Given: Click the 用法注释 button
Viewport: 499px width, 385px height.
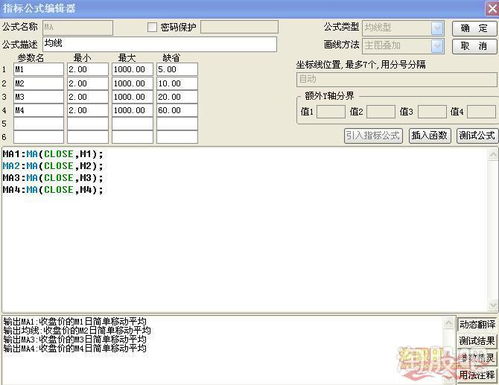Looking at the screenshot, I should 477,375.
